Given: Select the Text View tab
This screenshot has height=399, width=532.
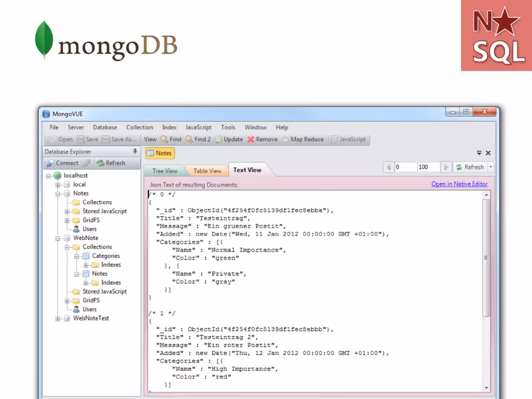Looking at the screenshot, I should point(247,170).
